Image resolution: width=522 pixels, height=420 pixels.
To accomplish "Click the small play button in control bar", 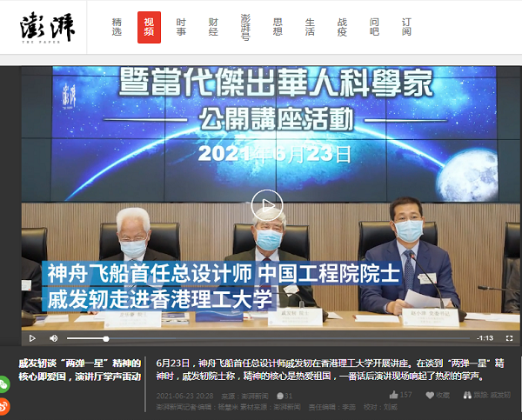I will coord(32,338).
